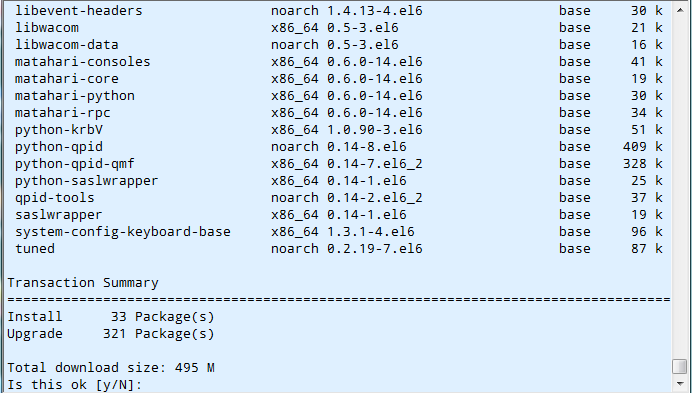Click the libevent-headers package name
Screen dimensions: 692x393
click(79, 11)
